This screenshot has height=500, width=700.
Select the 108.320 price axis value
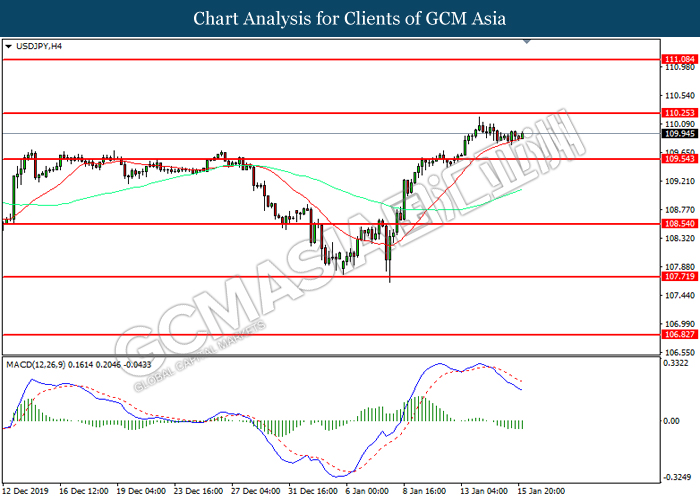coord(680,238)
